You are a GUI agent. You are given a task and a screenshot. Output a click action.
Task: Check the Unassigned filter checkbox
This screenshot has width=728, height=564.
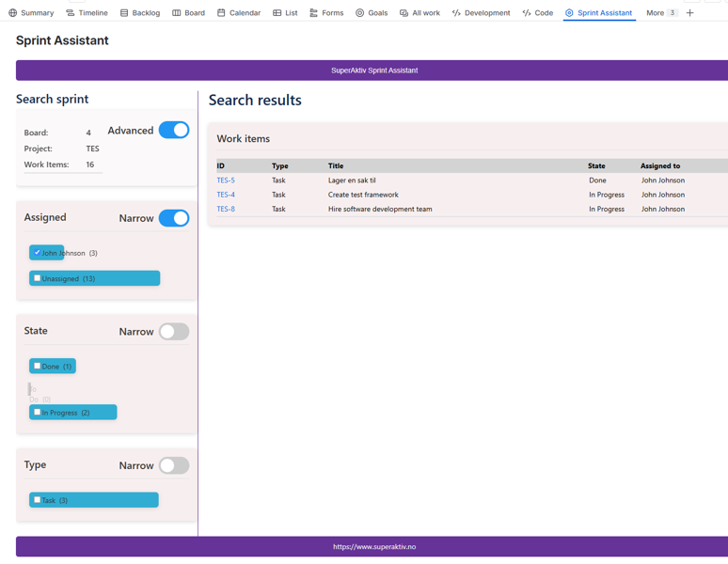tap(38, 278)
